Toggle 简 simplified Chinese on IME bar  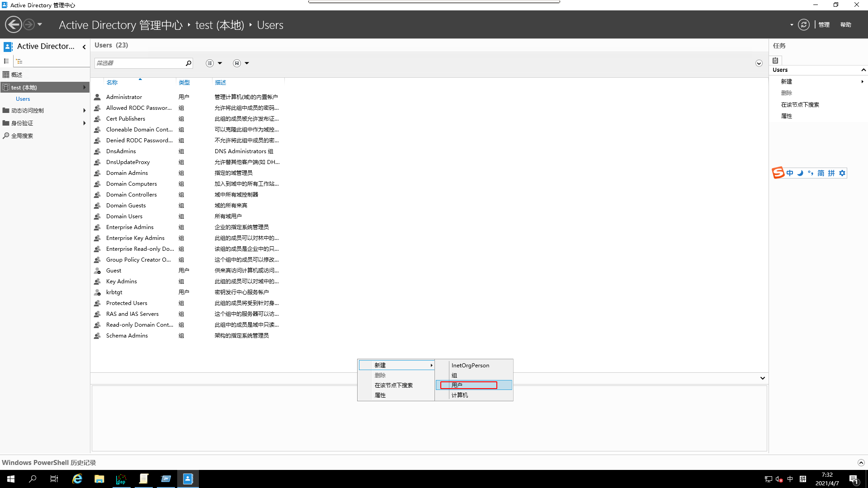click(x=821, y=173)
